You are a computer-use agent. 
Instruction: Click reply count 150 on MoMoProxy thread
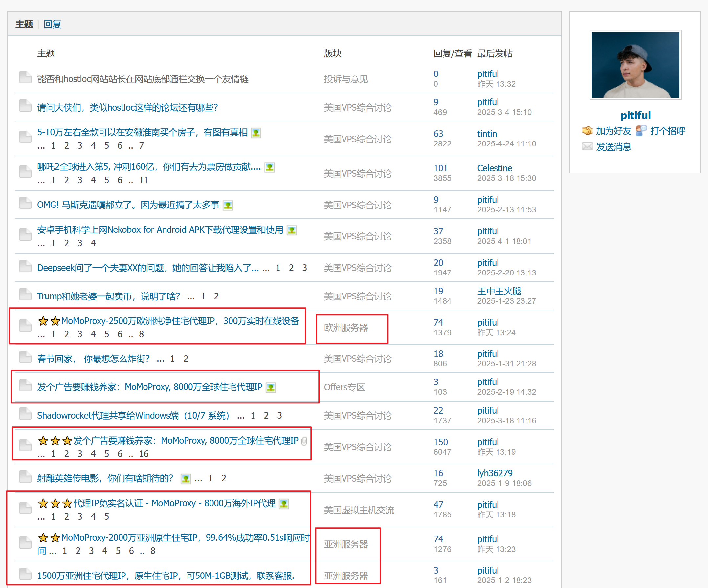click(441, 442)
